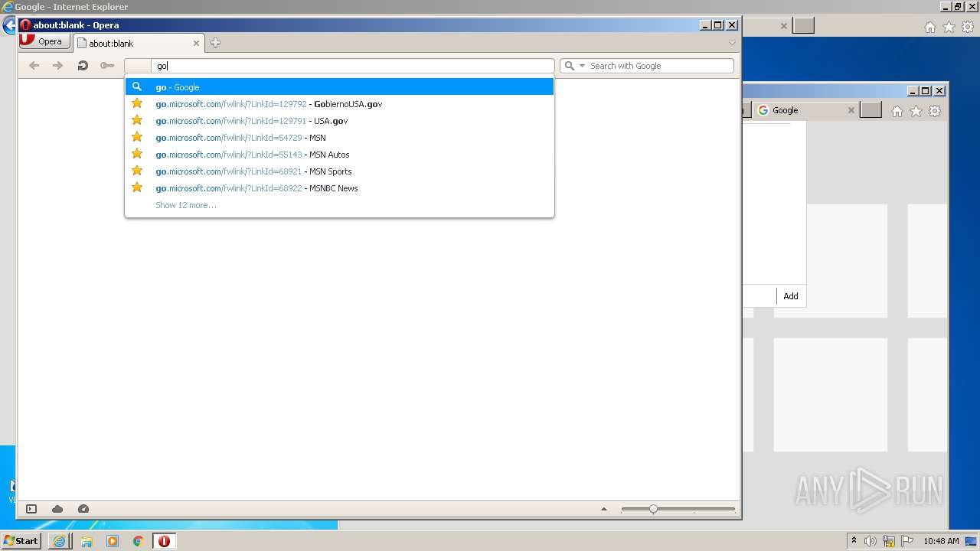Open the Windows Start button
The image size is (980, 551).
(21, 540)
